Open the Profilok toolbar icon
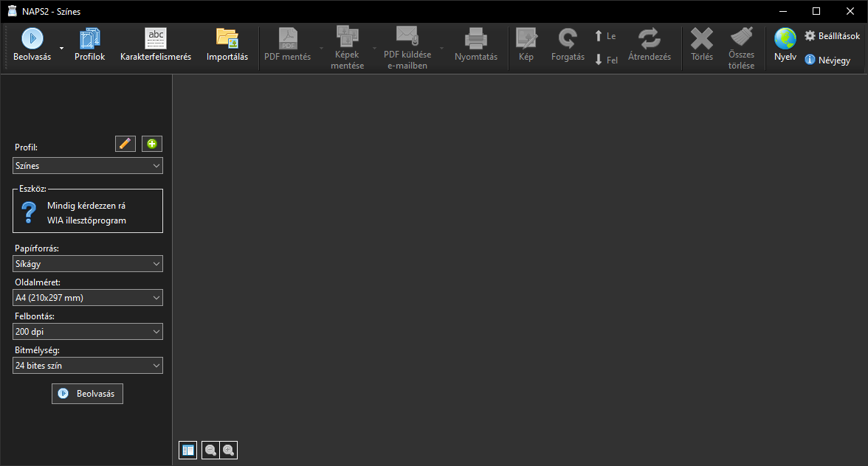Screen dimensions: 868x466 click(x=89, y=38)
